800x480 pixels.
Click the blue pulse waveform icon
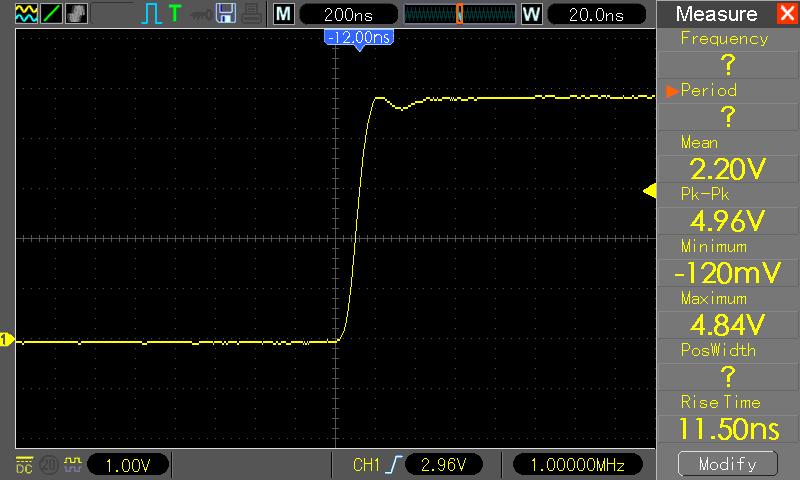coord(151,14)
